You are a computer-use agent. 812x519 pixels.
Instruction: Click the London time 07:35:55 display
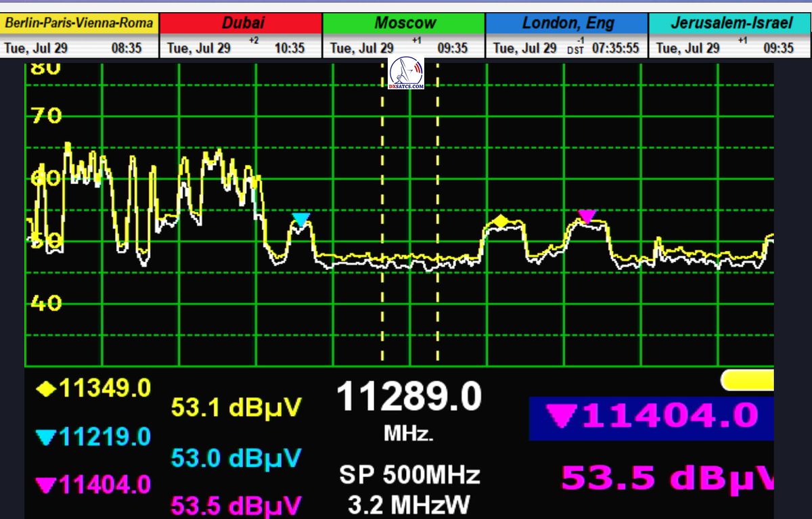(x=614, y=48)
